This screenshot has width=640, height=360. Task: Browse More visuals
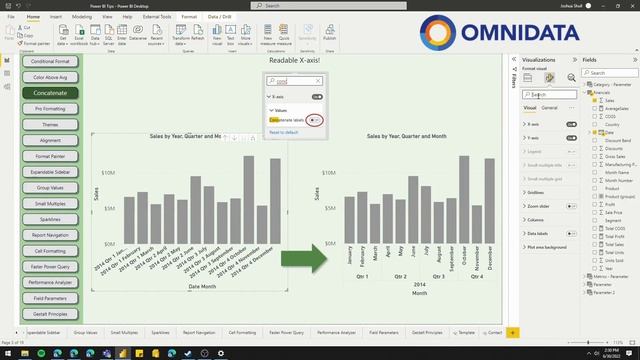coord(245,35)
